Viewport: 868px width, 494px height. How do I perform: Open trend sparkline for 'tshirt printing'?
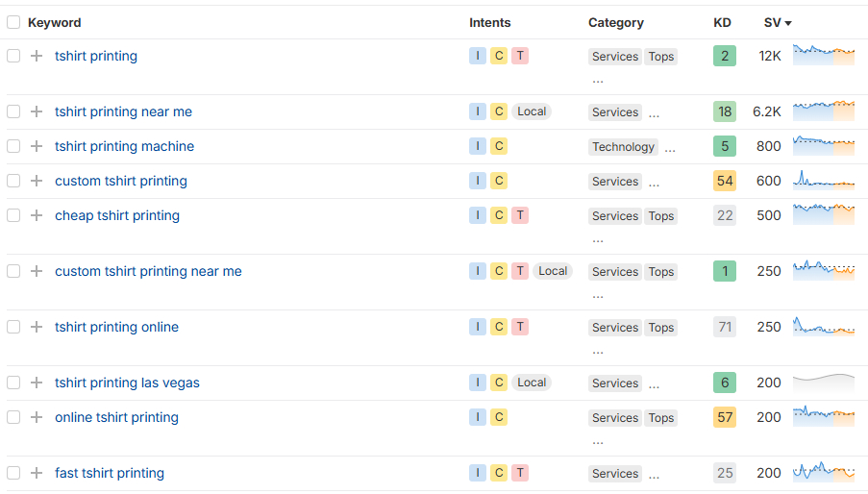(824, 56)
